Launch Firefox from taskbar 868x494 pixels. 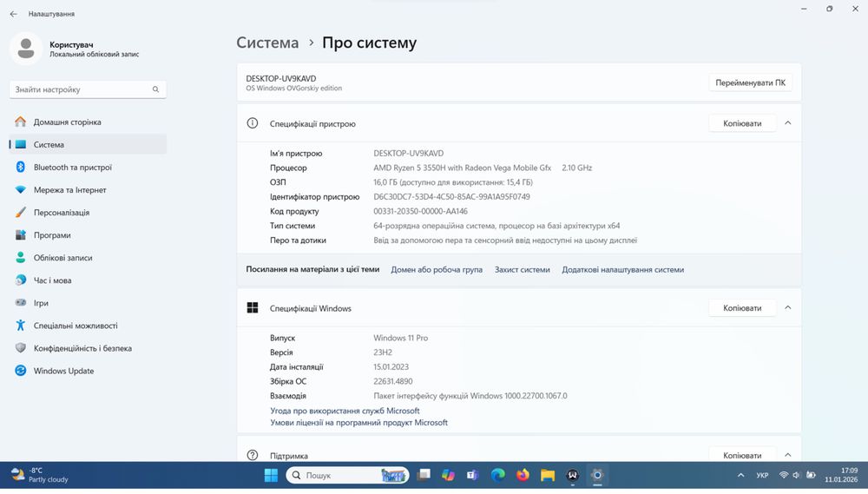click(523, 475)
